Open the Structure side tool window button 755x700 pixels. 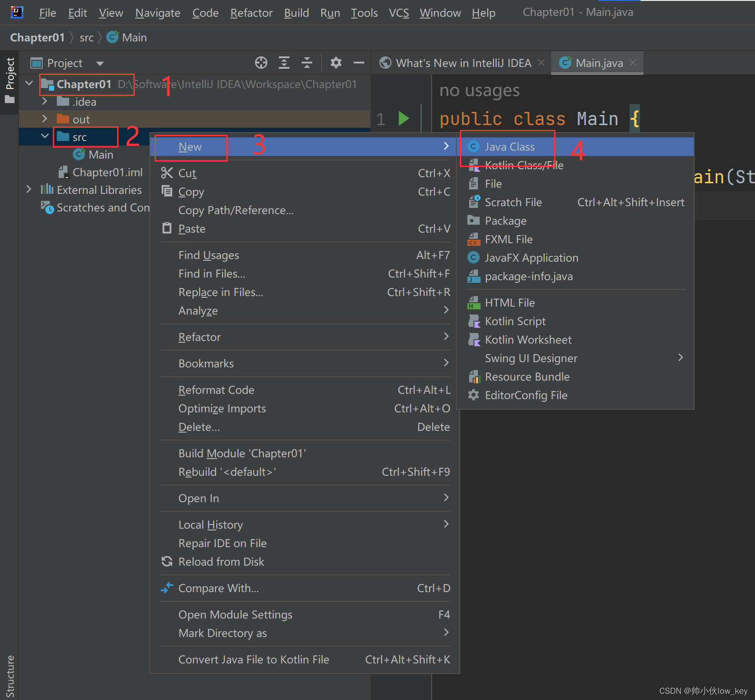10,676
